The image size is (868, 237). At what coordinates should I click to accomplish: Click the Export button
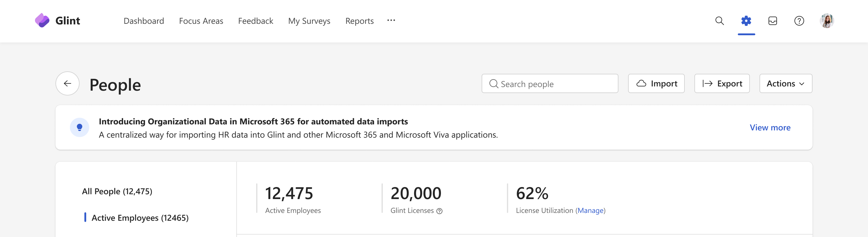point(722,83)
